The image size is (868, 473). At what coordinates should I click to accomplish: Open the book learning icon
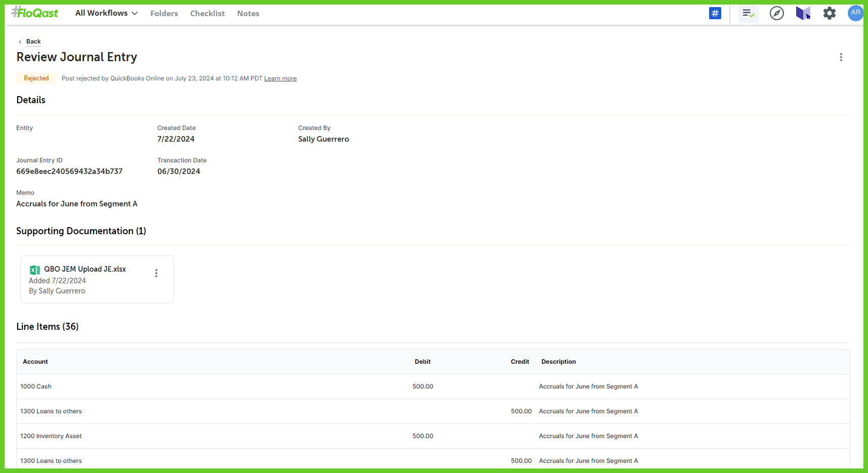[x=803, y=13]
